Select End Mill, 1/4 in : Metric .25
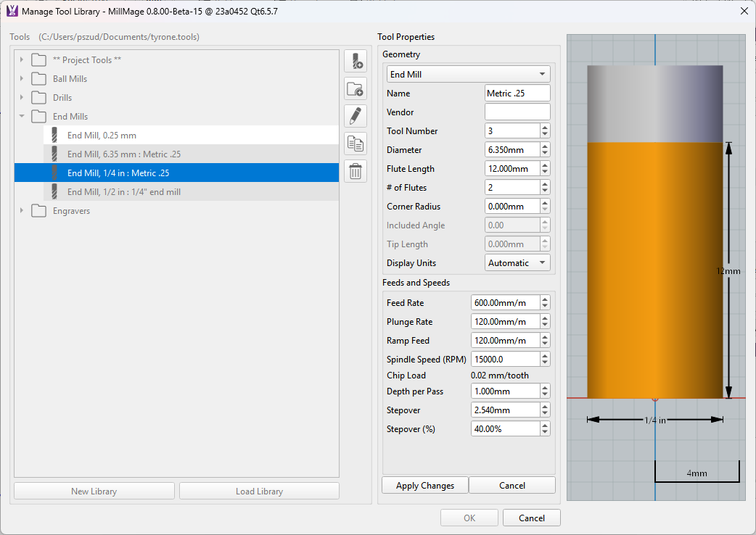The width and height of the screenshot is (756, 535). pyautogui.click(x=176, y=173)
